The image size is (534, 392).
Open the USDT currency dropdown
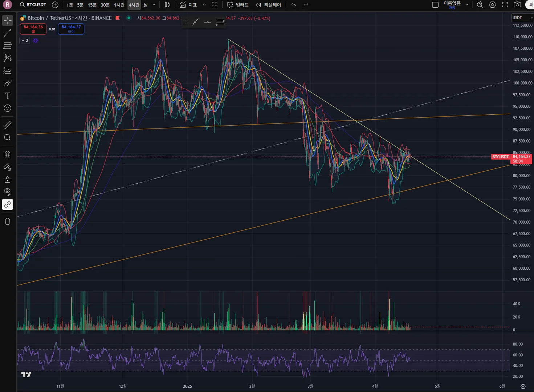(522, 18)
